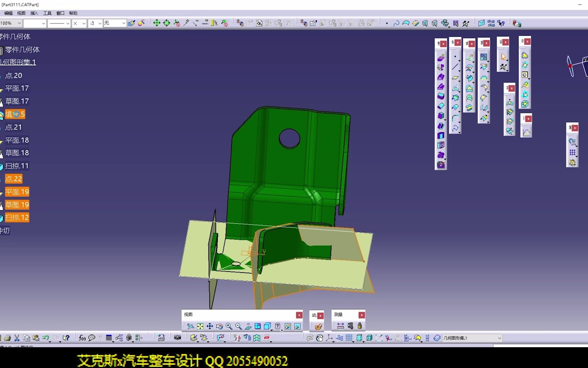
Task: Open the line type dropdown
Action: pyautogui.click(x=59, y=23)
